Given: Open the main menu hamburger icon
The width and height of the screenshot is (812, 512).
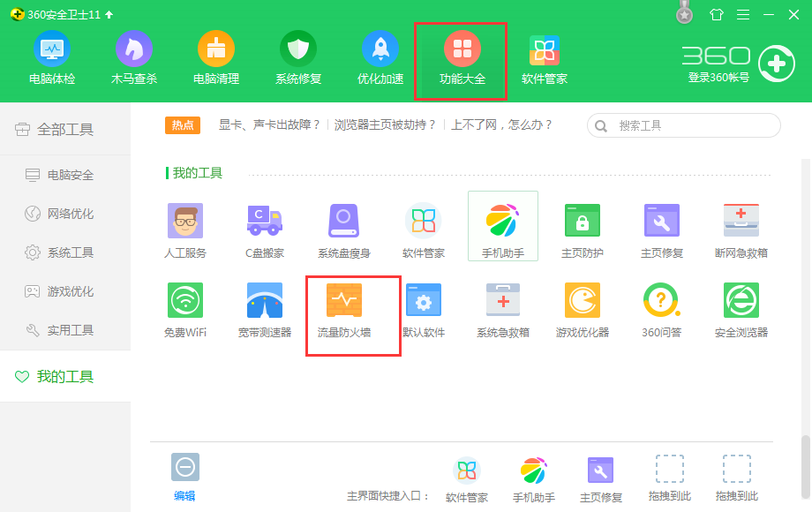Looking at the screenshot, I should (743, 14).
